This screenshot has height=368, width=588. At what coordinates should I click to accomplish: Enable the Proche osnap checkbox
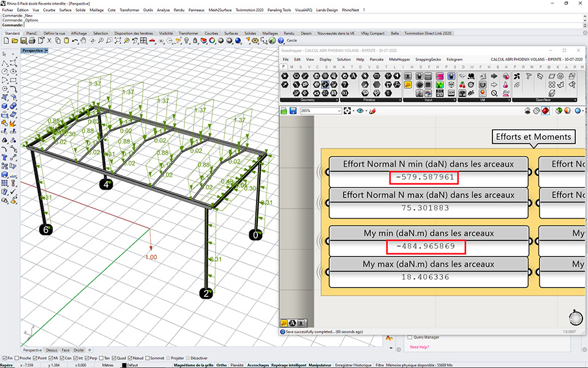pyautogui.click(x=17, y=358)
